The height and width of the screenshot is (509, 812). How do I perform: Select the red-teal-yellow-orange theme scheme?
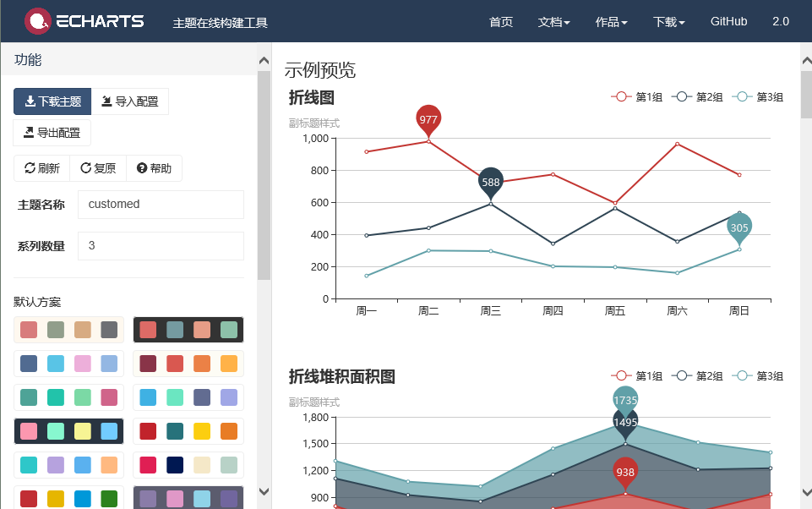pos(188,431)
